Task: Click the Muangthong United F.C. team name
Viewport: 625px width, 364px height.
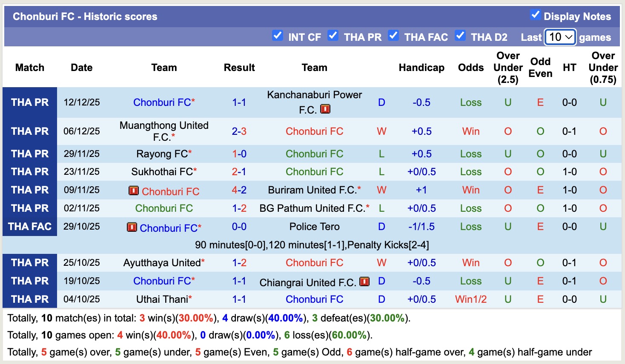Action: [164, 131]
